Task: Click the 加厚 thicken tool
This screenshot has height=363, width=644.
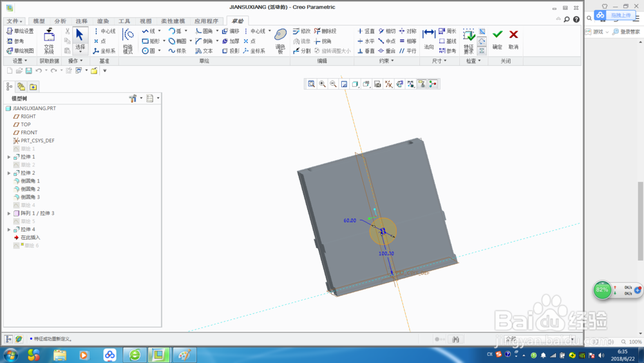Action: point(231,41)
